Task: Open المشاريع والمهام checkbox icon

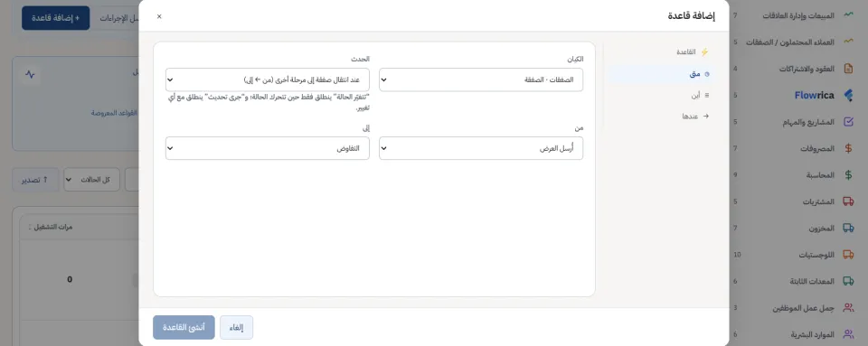Action: click(x=848, y=122)
